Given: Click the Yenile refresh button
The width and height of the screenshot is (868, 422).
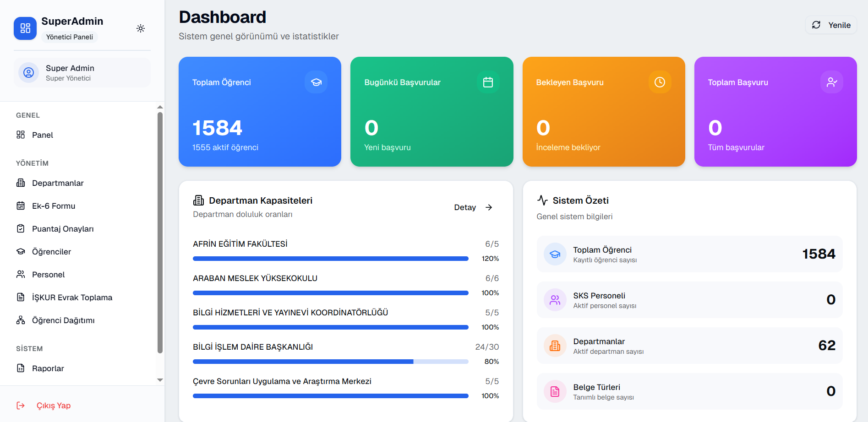Looking at the screenshot, I should (831, 25).
